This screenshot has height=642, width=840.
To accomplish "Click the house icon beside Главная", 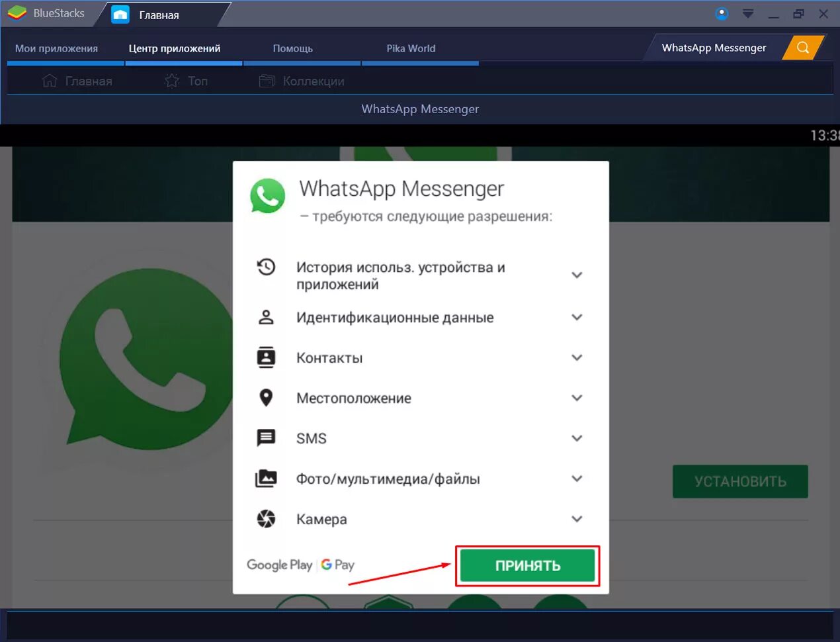I will (x=50, y=81).
